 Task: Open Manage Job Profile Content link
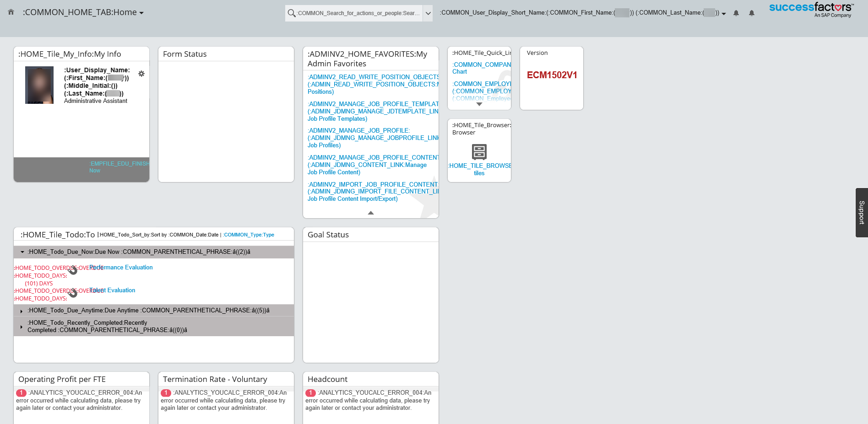coord(373,165)
